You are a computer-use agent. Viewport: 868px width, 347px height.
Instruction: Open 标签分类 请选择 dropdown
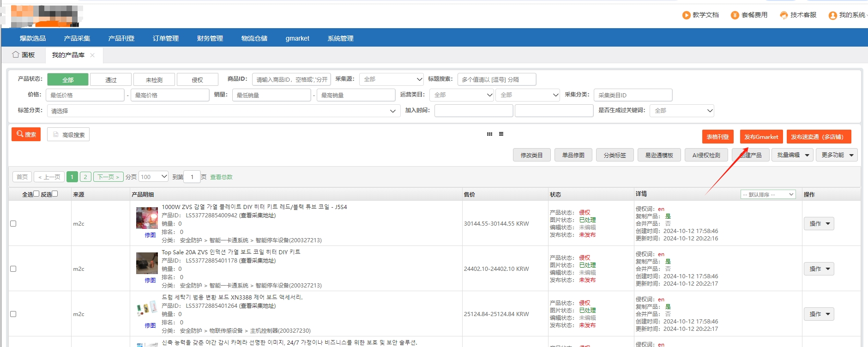tap(223, 111)
